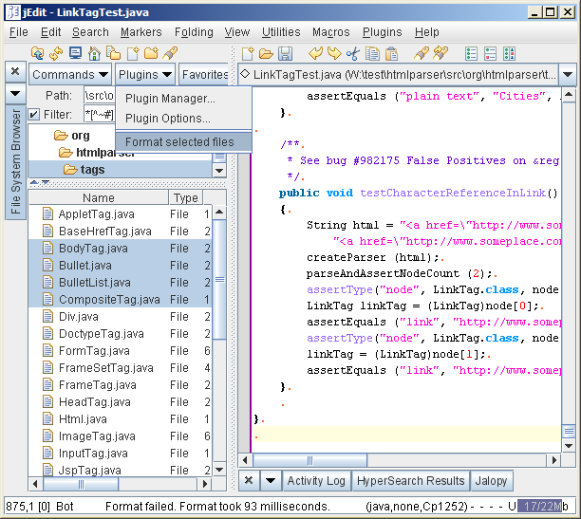Select the htmlparser folder in the tree
The width and height of the screenshot is (581, 519).
(96, 152)
